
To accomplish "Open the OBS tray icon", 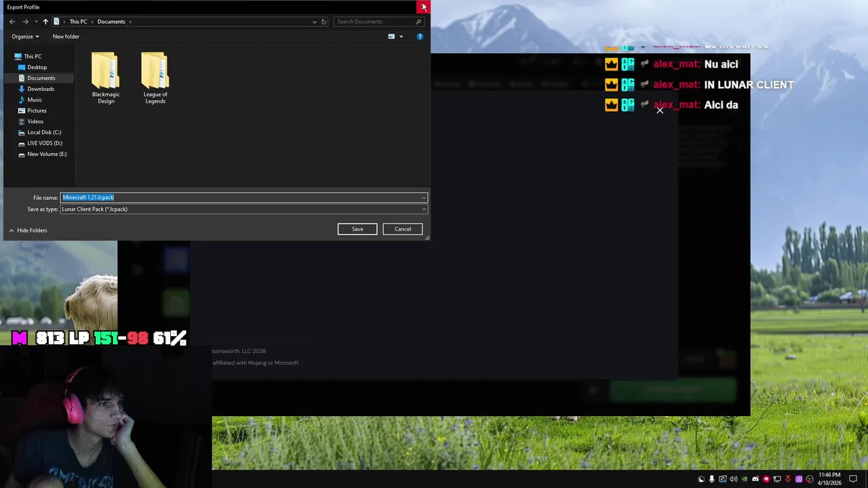I will (810, 479).
